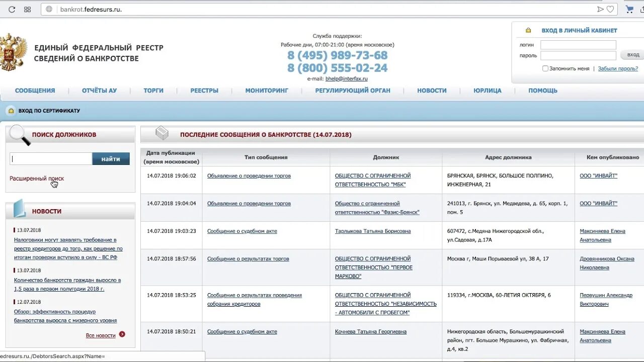Open the Юрлица menu item
644x362 pixels.
coord(488,90)
